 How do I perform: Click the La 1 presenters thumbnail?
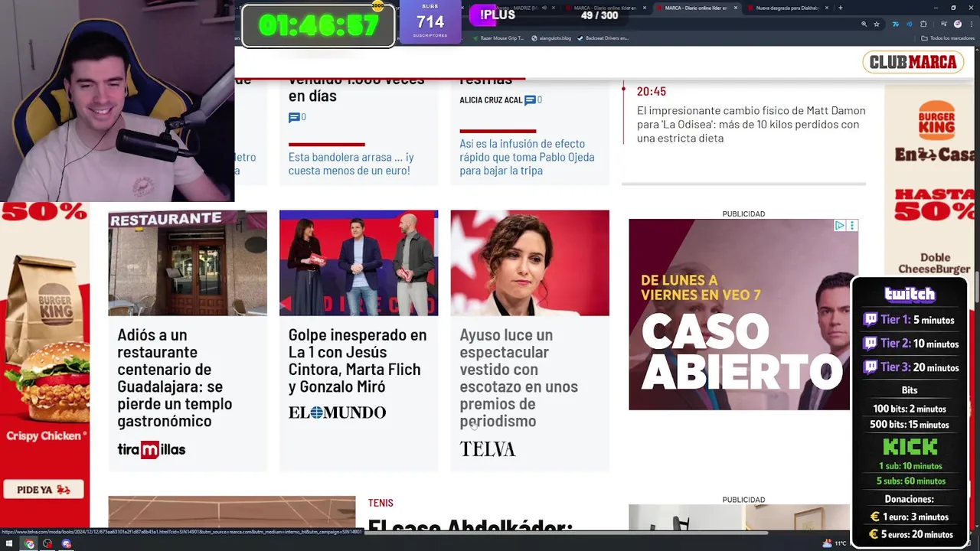[358, 263]
